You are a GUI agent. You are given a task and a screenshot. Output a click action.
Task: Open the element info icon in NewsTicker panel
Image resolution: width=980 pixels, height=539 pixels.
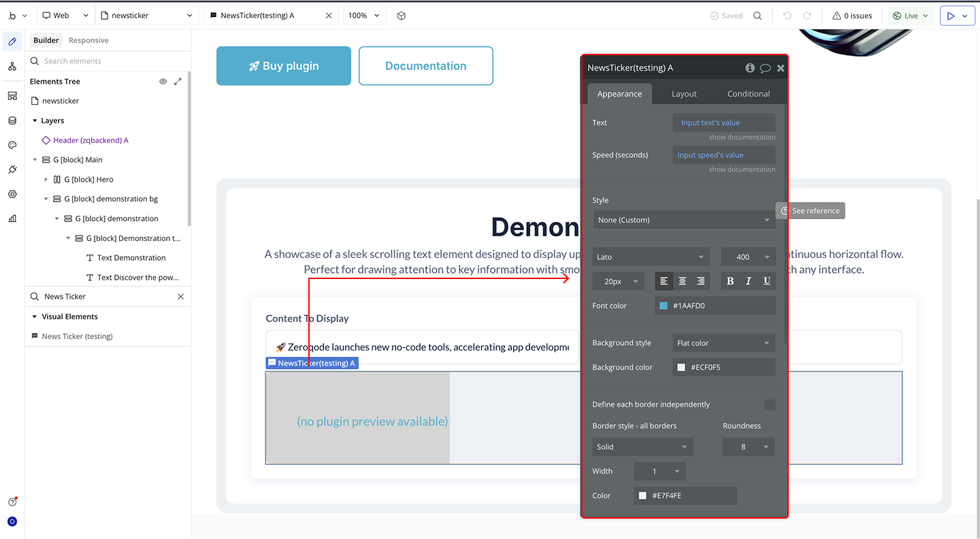click(x=750, y=68)
